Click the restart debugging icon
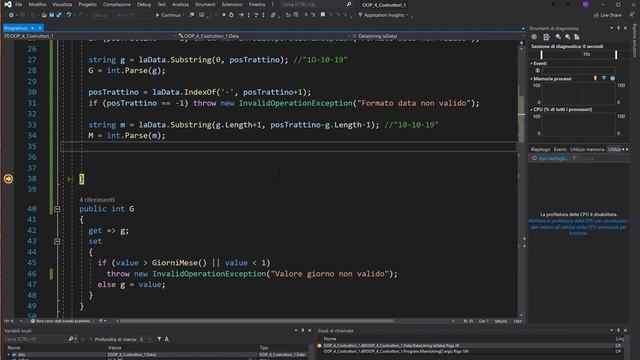The height and width of the screenshot is (360, 640). (x=231, y=15)
